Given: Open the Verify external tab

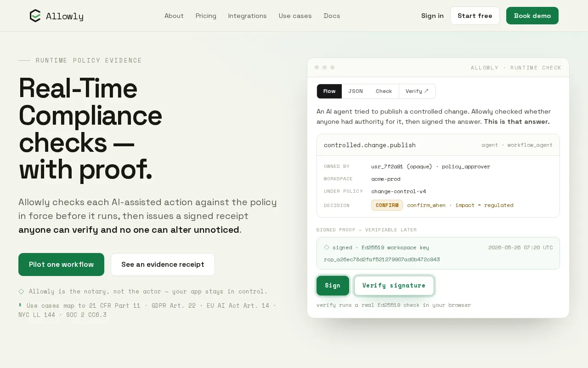Looking at the screenshot, I should pos(417,91).
